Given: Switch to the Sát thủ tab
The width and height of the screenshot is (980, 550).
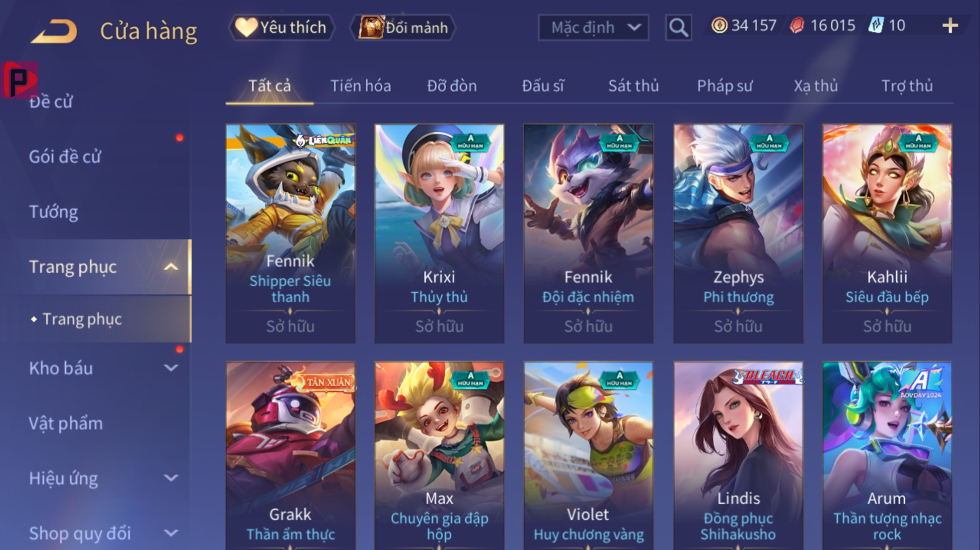Looking at the screenshot, I should tap(633, 86).
